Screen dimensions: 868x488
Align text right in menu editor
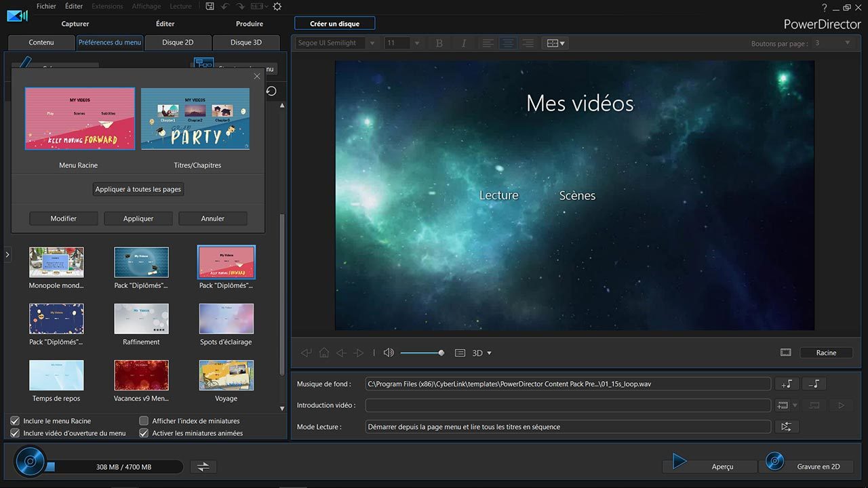click(x=528, y=43)
